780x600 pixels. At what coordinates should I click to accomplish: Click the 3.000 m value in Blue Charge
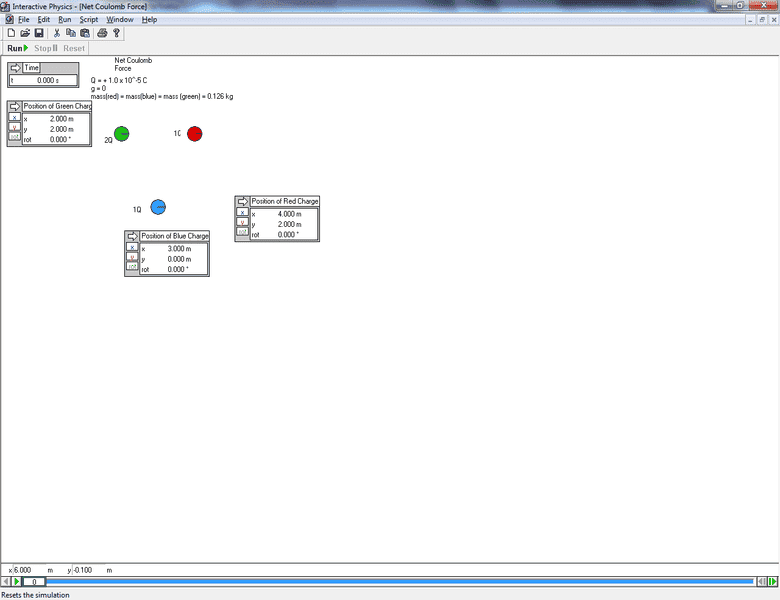pyautogui.click(x=179, y=249)
